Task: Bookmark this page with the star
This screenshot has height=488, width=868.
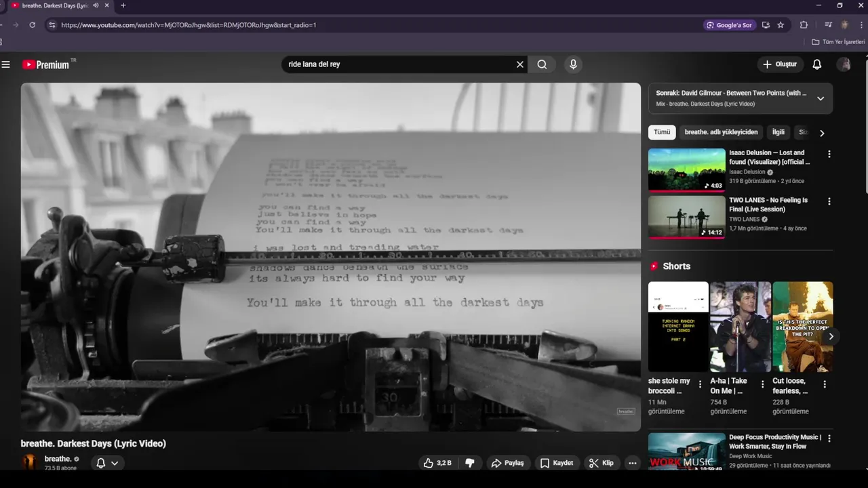Action: 781,25
